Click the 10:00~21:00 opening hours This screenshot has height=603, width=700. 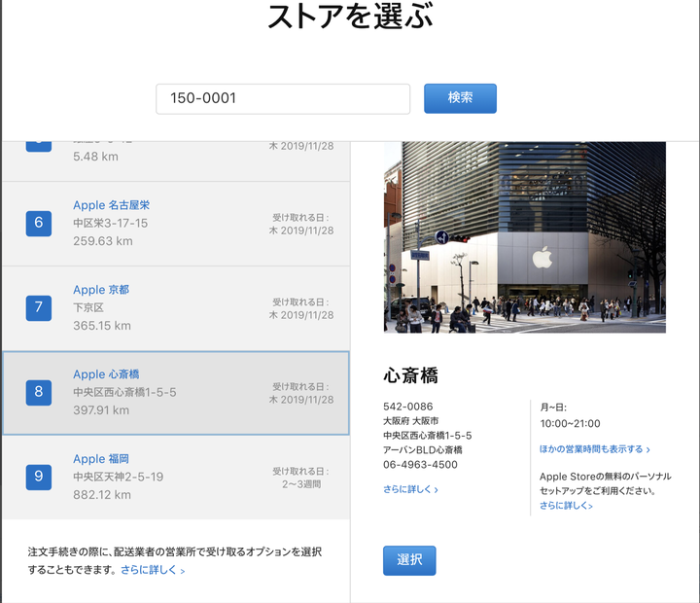click(x=570, y=423)
